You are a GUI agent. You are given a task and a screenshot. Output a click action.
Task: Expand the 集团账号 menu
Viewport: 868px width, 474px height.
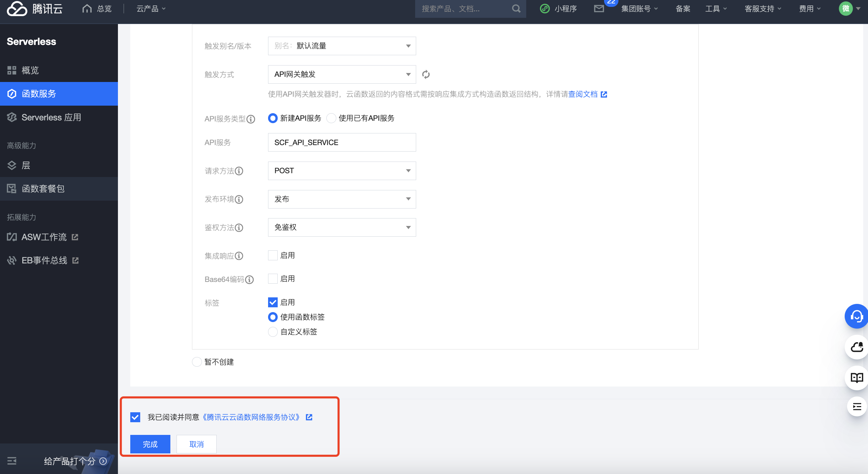640,9
